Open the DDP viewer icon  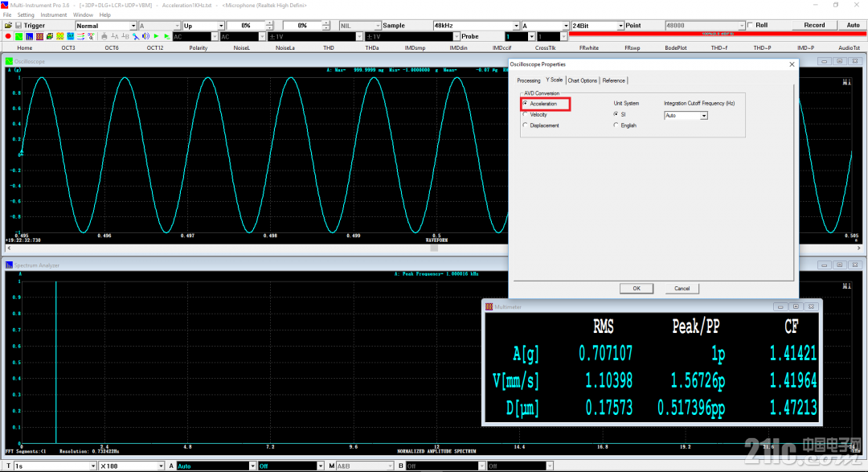(x=91, y=36)
